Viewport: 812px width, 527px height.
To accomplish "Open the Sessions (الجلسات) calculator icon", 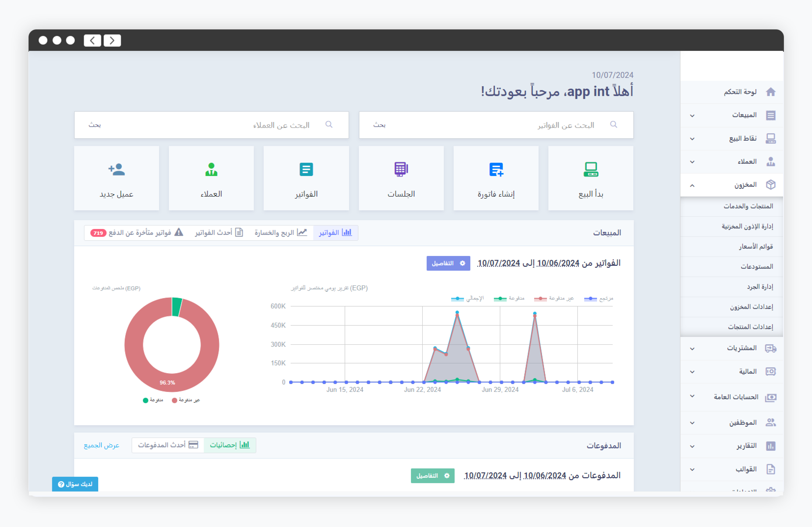I will [x=401, y=169].
